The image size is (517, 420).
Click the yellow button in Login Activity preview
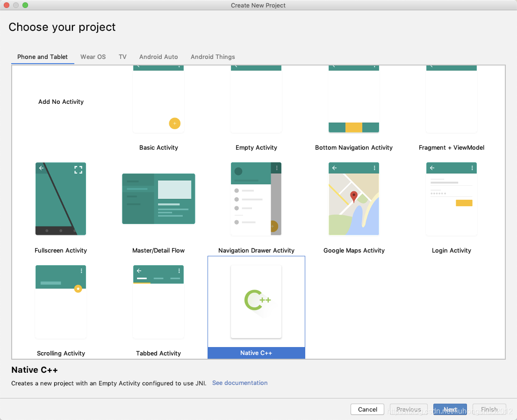point(464,203)
